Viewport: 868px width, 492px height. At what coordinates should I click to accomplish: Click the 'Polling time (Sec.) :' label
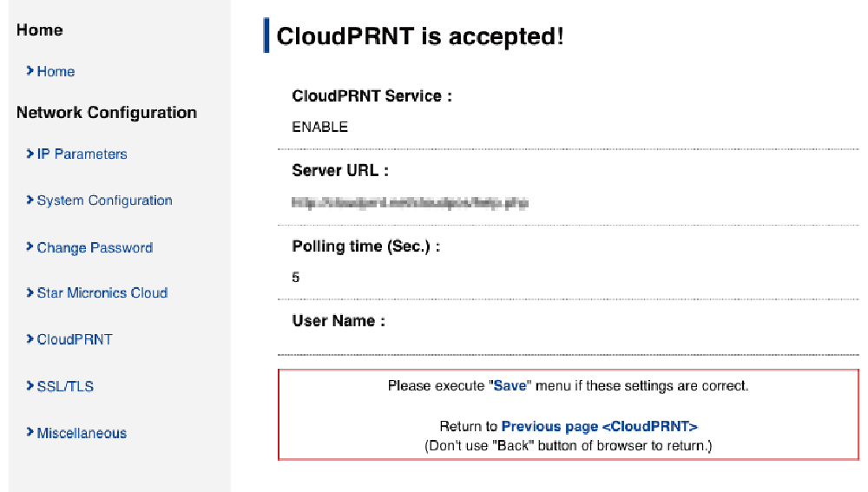(x=366, y=246)
